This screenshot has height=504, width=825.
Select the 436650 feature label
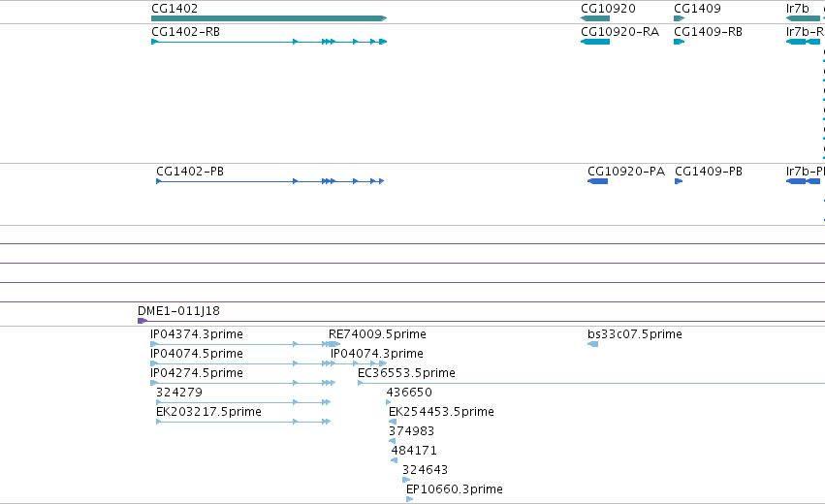click(x=409, y=393)
